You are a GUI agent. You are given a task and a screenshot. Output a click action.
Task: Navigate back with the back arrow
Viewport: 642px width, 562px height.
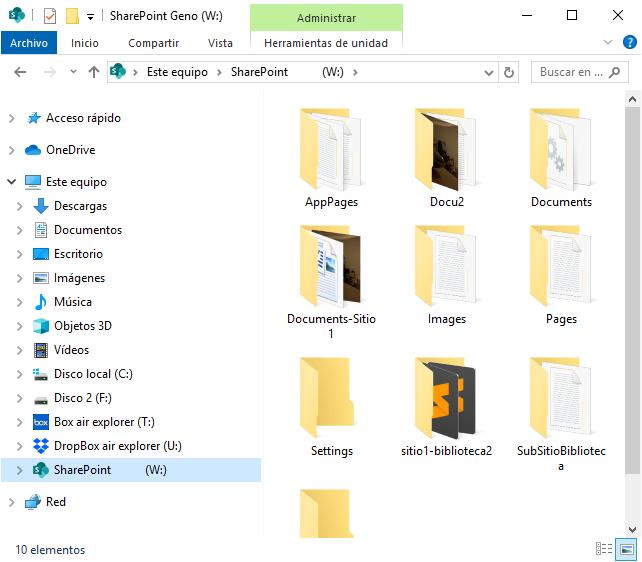click(x=20, y=72)
